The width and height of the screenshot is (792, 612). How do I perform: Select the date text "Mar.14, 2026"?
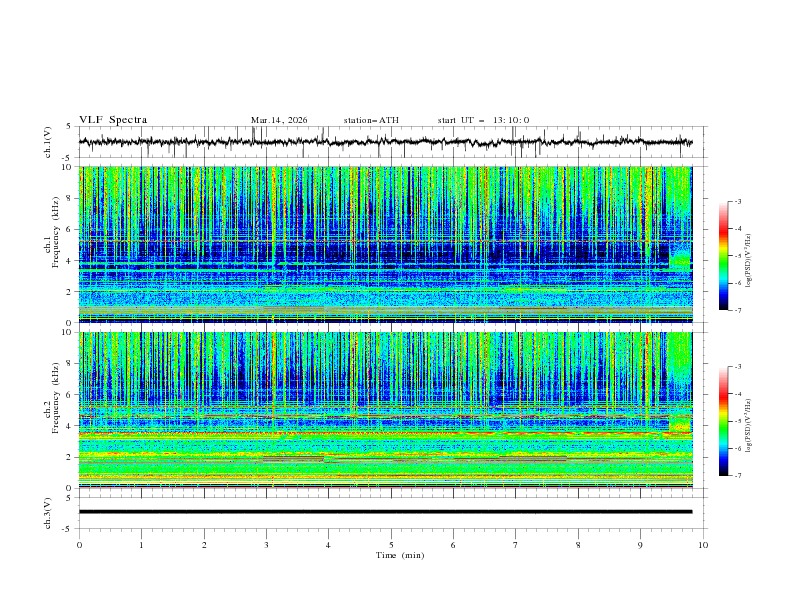coord(279,120)
